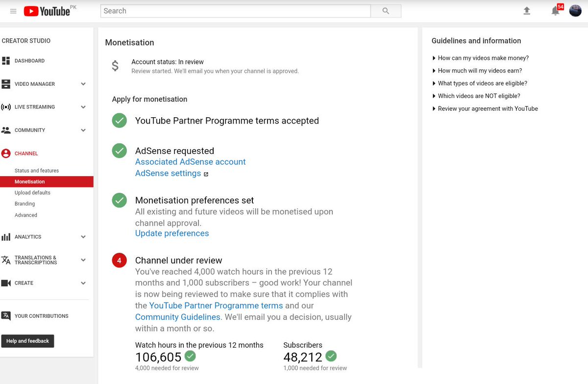Open the YouTube Partner Programme terms link
Screen dimensions: 588x384
216,306
